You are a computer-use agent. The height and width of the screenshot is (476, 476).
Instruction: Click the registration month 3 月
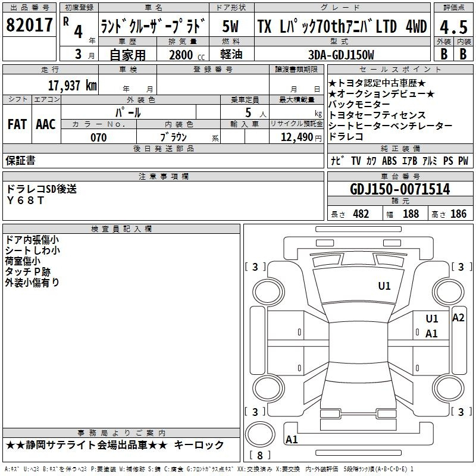[84, 54]
